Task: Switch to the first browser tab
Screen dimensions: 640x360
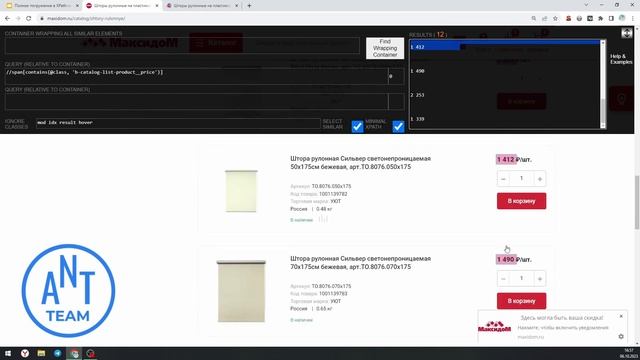Action: coord(42,6)
